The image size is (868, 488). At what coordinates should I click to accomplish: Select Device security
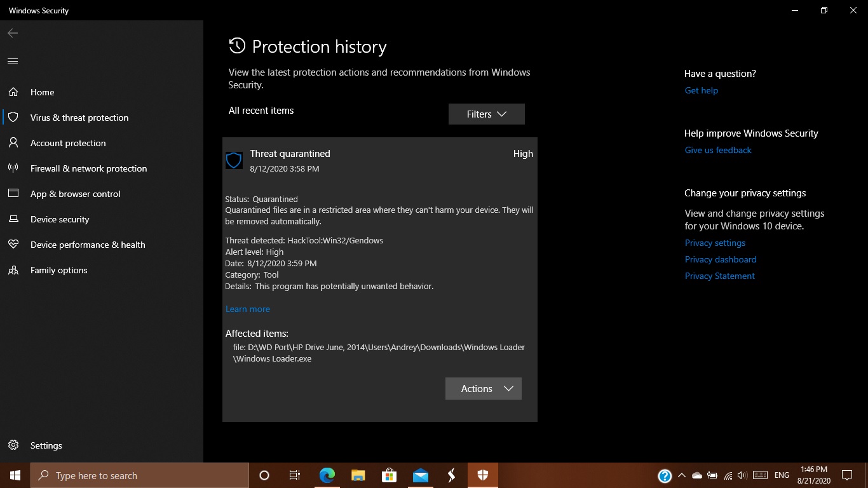point(102,219)
